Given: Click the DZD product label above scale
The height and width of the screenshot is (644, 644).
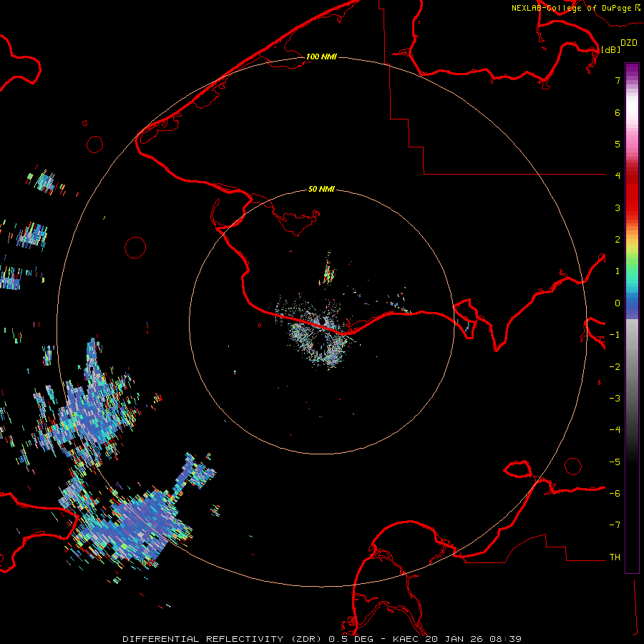Looking at the screenshot, I should click(x=629, y=43).
